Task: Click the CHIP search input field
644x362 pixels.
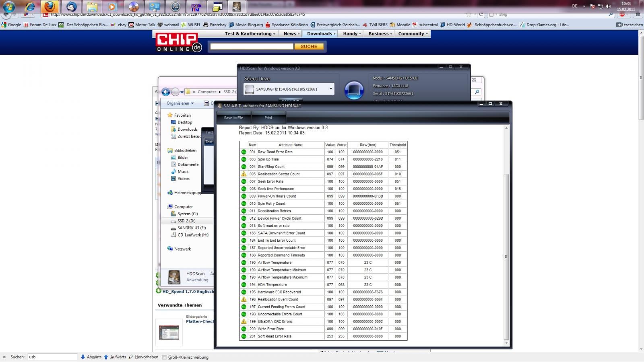Action: point(252,46)
